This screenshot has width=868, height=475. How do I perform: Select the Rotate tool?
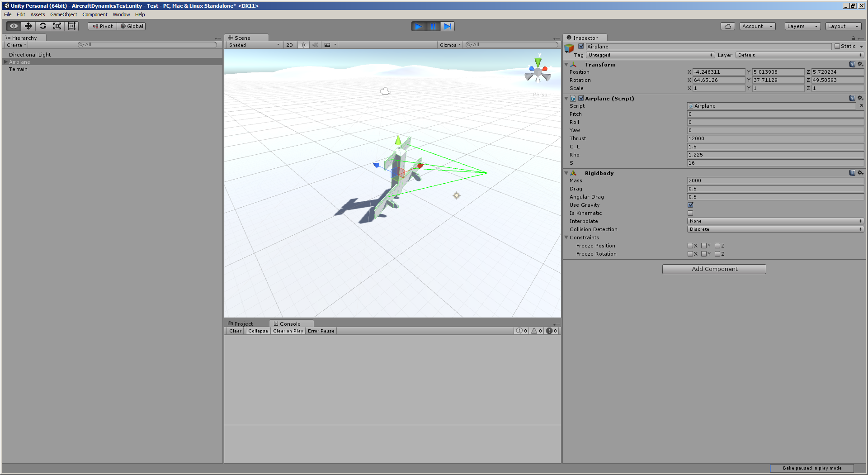click(42, 26)
